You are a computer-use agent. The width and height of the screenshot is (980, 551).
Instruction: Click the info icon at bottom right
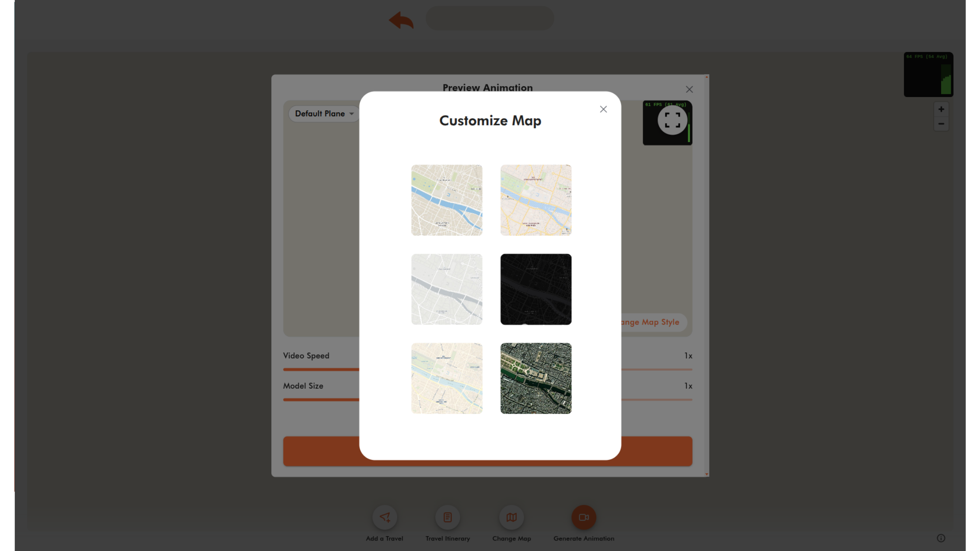coord(941,538)
